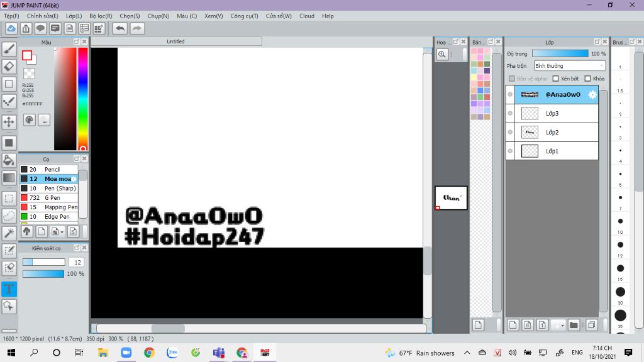Image resolution: width=644 pixels, height=362 pixels.
Task: Select the G Pen brush
Action: pyautogui.click(x=49, y=197)
